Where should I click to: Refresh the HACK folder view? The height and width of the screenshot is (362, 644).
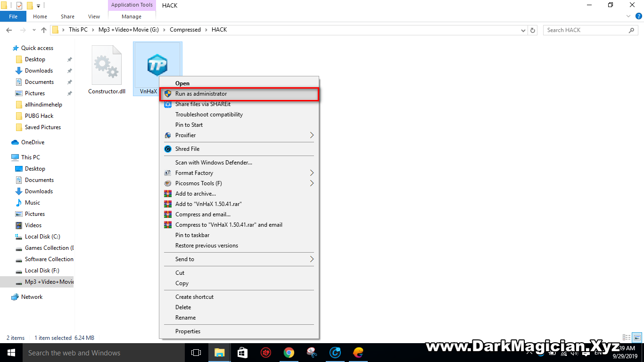coord(533,30)
